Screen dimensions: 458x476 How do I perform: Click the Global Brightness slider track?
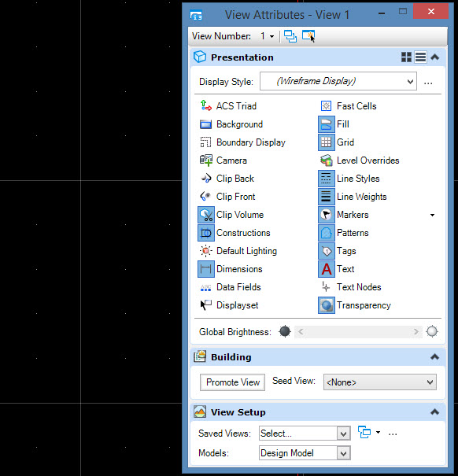(x=358, y=331)
